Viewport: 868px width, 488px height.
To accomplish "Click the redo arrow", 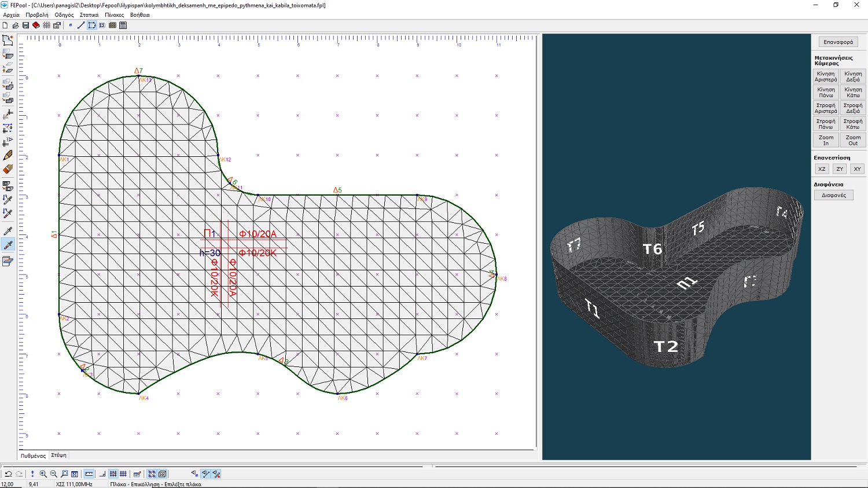I will tap(19, 474).
